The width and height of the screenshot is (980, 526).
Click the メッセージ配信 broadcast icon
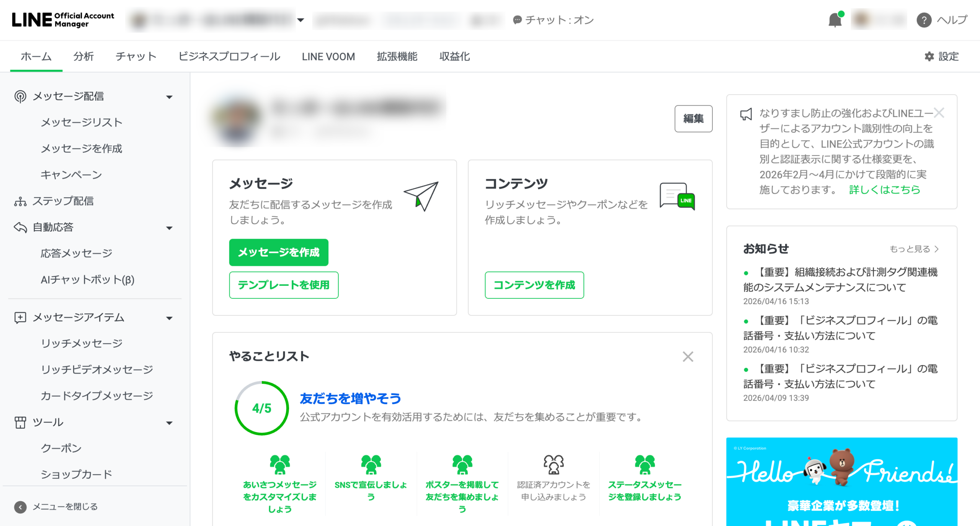pos(20,96)
